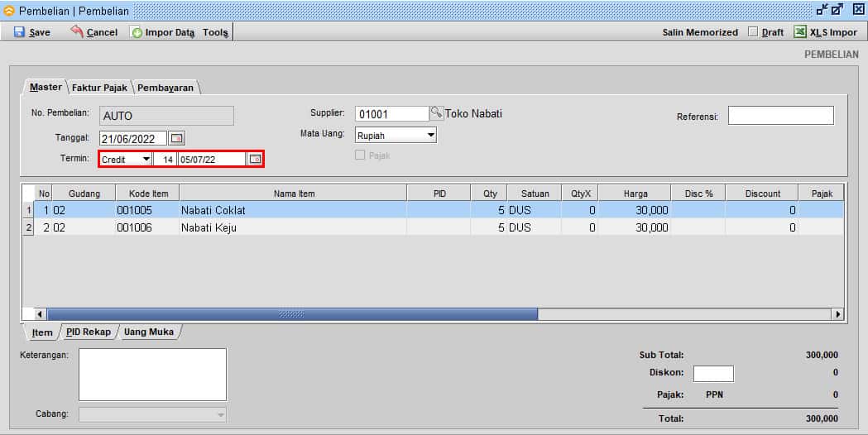The image size is (868, 435).
Task: Click the Discount column header
Action: (x=762, y=194)
